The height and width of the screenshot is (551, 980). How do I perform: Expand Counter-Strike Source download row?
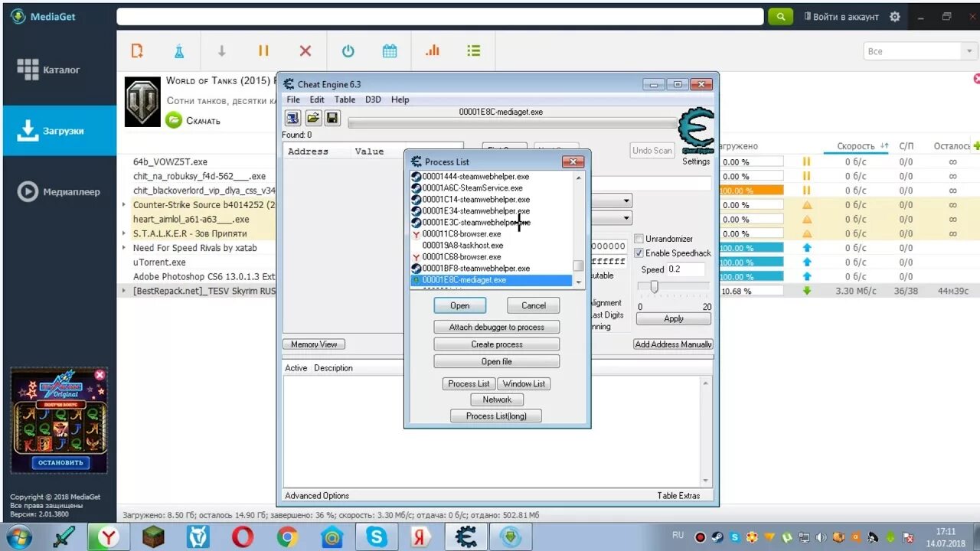(124, 205)
